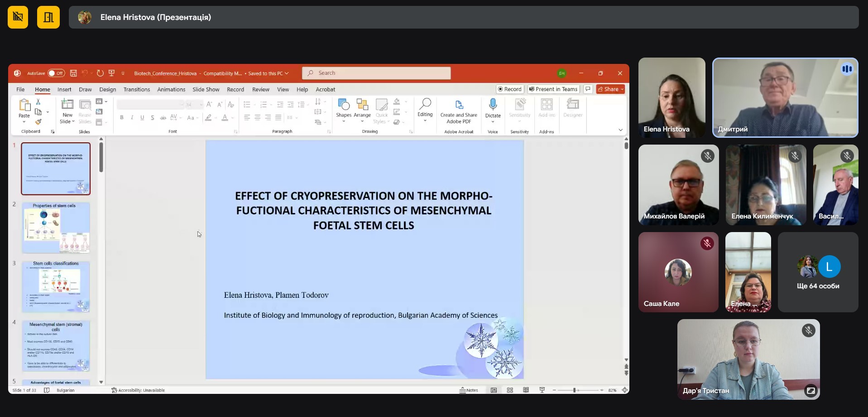Open the Clipboard dialog launcher
This screenshot has width=868, height=417.
click(53, 131)
